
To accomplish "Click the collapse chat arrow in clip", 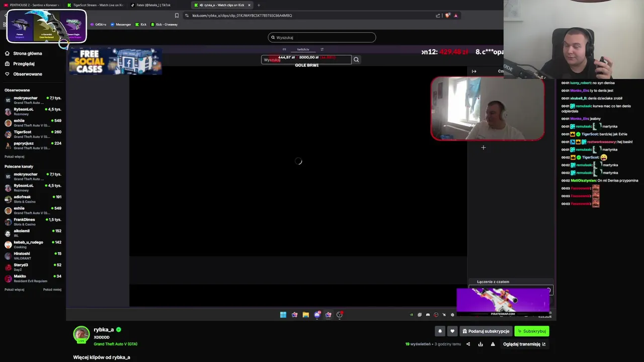I will pyautogui.click(x=474, y=71).
